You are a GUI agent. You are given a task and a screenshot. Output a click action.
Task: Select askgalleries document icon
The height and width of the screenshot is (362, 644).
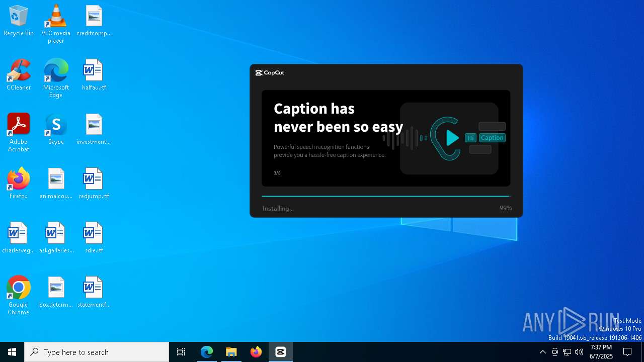coord(56,238)
